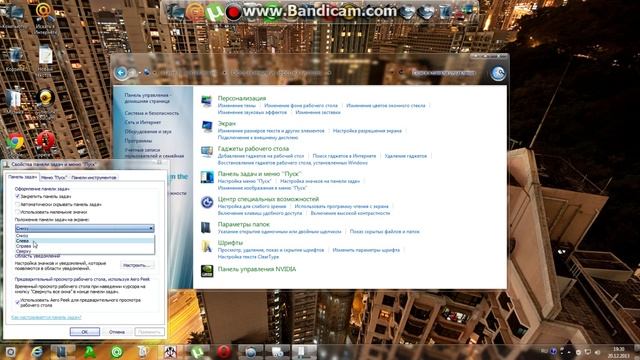Open Система и безопасность in sidebar
This screenshot has height=360, width=640.
click(x=152, y=113)
